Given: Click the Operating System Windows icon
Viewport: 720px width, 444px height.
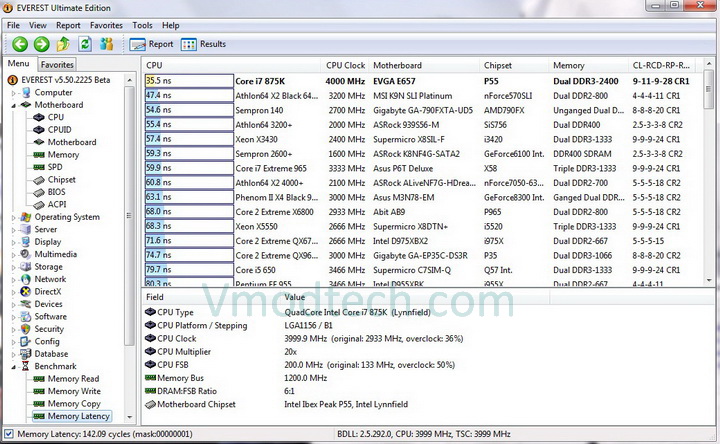Looking at the screenshot, I should 26,217.
